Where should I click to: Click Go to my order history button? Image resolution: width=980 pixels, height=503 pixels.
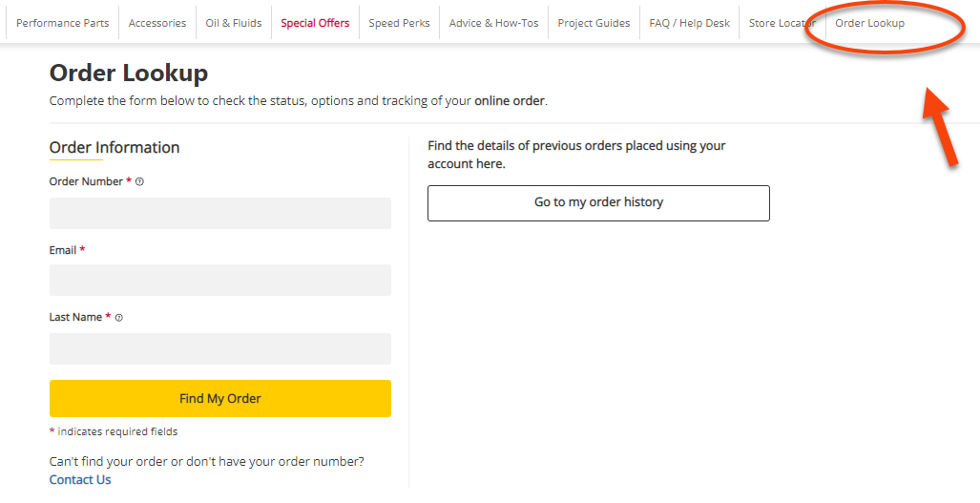(598, 202)
